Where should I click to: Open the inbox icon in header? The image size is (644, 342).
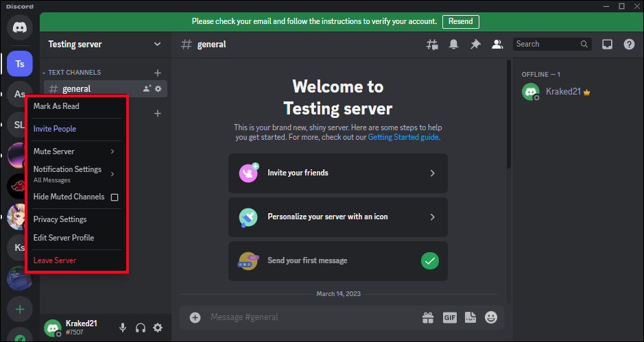607,45
